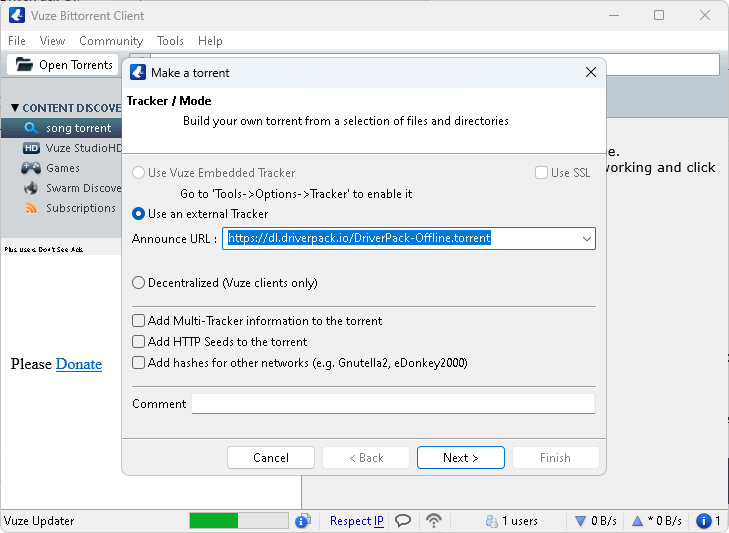Collapse the CONTENT DISCOVERY section triangle
Image resolution: width=729 pixels, height=533 pixels.
click(x=15, y=108)
